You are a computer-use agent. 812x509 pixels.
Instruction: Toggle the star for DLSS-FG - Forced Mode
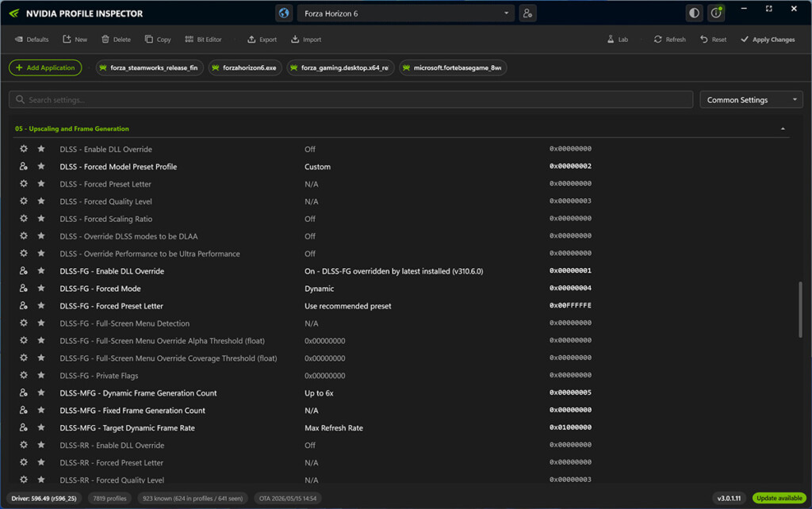tap(41, 289)
